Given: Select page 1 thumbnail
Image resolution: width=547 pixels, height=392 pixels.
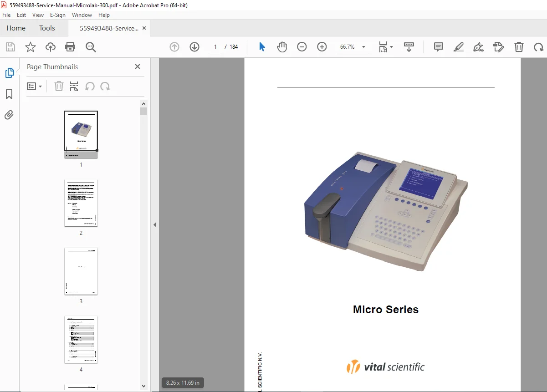Looking at the screenshot, I should (x=81, y=135).
